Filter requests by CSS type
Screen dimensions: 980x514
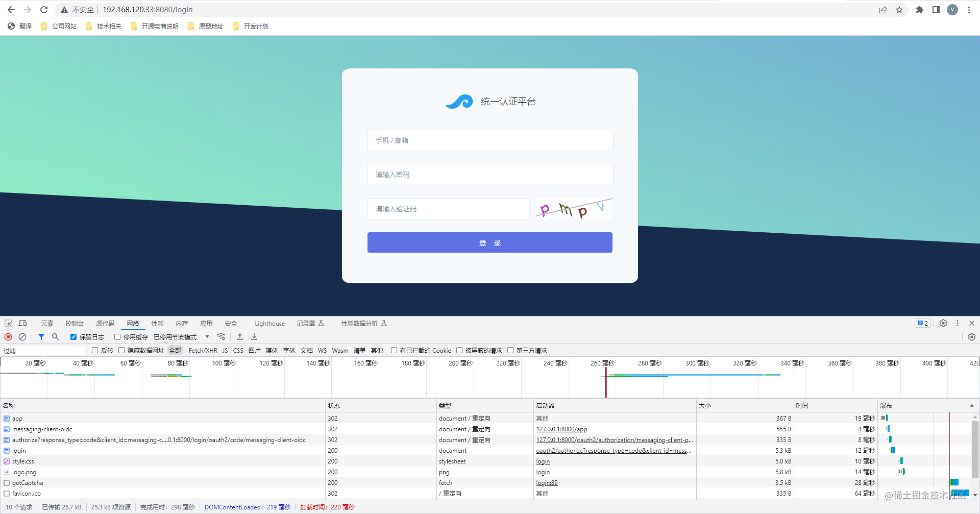click(238, 350)
